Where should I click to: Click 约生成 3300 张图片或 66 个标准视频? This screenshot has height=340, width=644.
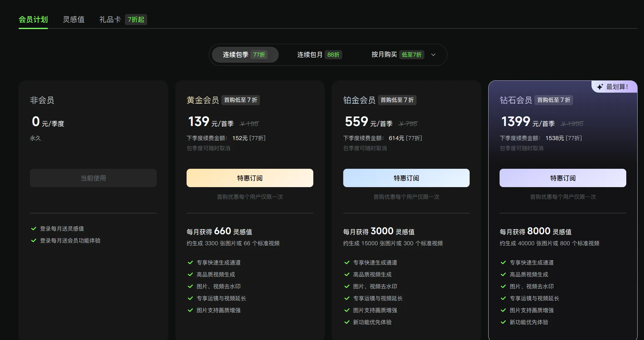click(x=233, y=243)
